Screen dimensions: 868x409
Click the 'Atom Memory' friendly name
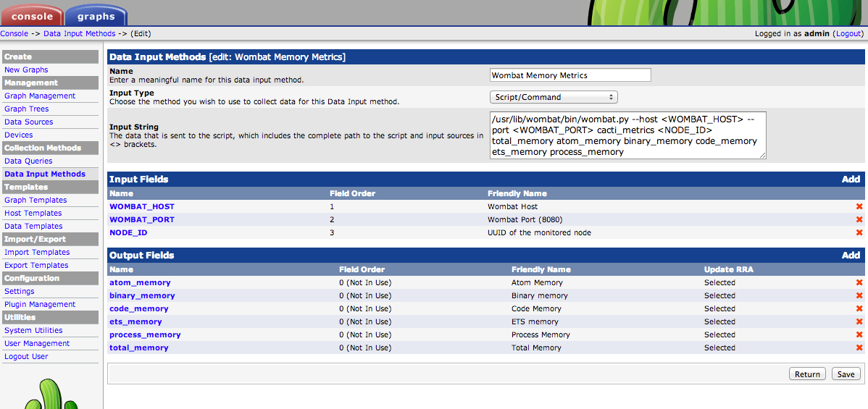[537, 283]
